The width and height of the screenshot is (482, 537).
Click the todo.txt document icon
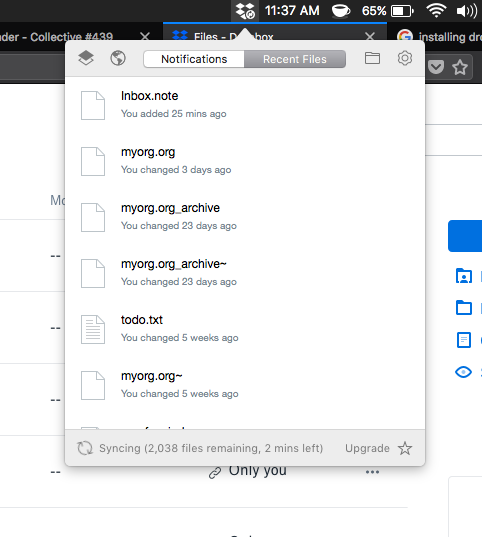click(93, 329)
